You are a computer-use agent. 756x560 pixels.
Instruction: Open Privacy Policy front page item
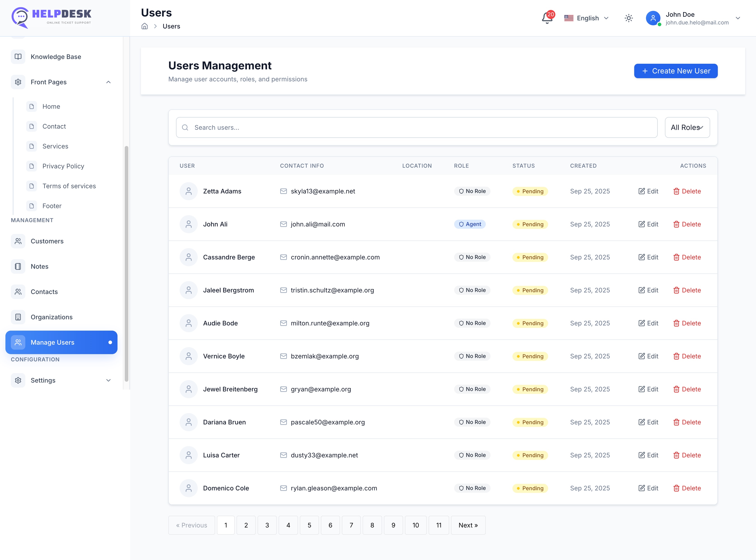pos(63,166)
